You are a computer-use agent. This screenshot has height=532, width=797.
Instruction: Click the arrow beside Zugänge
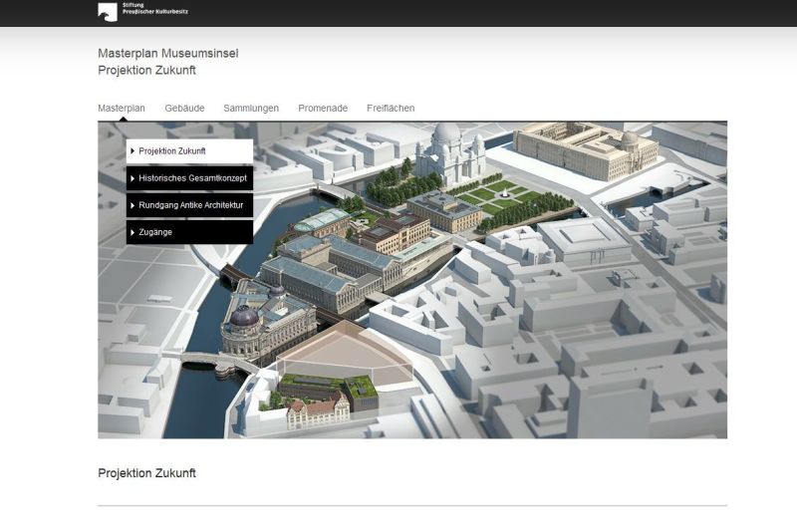coord(133,232)
